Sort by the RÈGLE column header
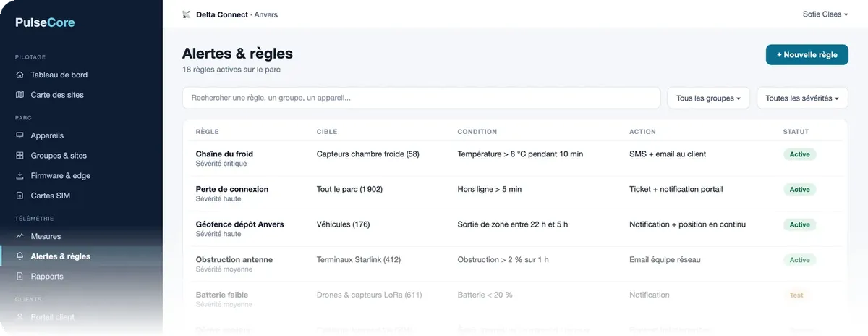This screenshot has width=868, height=336. tap(208, 132)
